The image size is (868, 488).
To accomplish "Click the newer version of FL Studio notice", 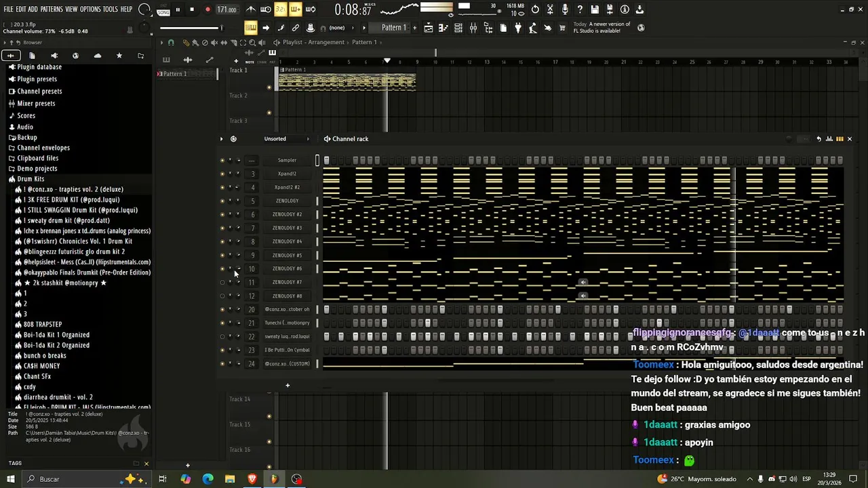I will (x=602, y=28).
